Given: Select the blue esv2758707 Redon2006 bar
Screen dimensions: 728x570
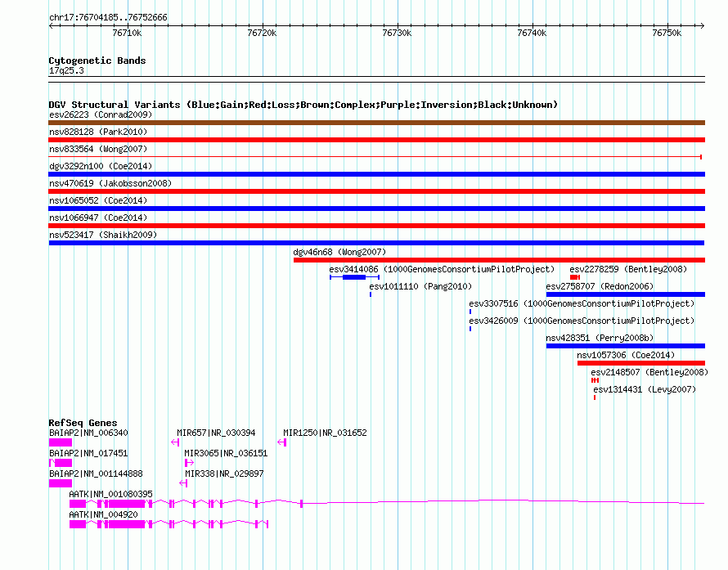Looking at the screenshot, I should coord(626,294).
